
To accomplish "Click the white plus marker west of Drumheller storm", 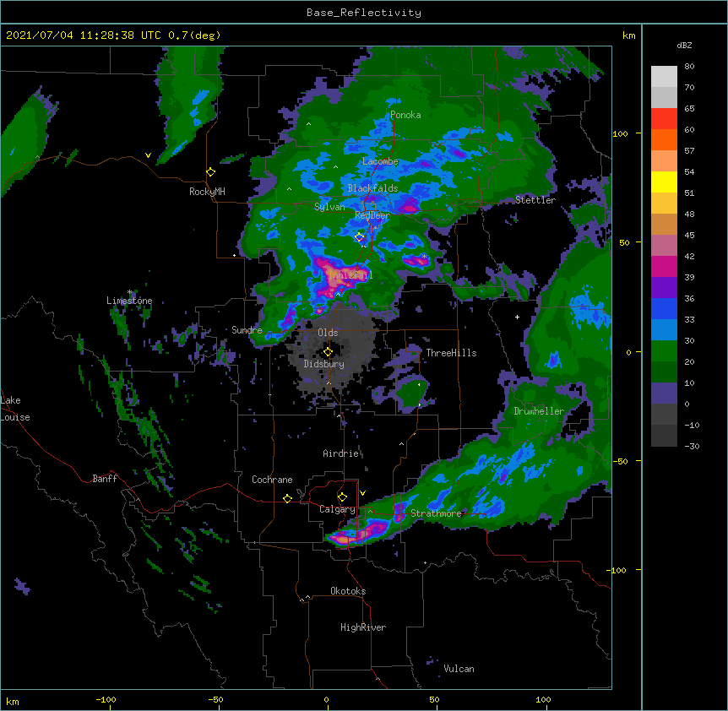I will click(517, 317).
